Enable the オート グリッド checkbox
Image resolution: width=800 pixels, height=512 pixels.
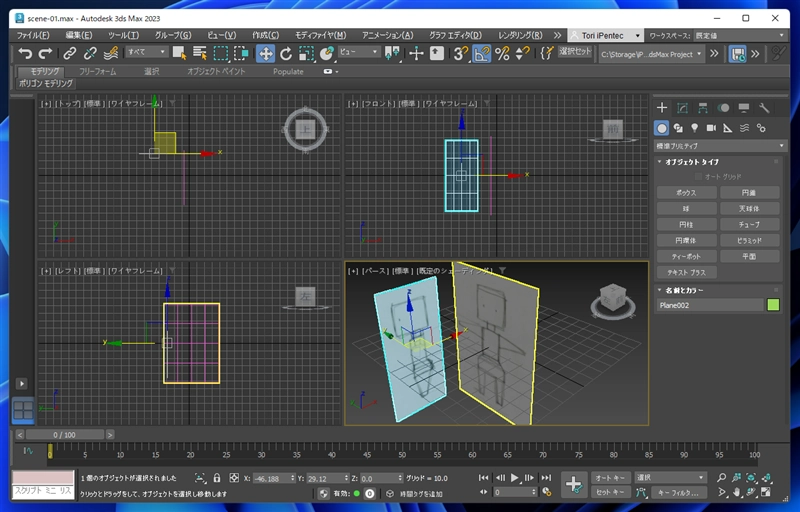698,176
